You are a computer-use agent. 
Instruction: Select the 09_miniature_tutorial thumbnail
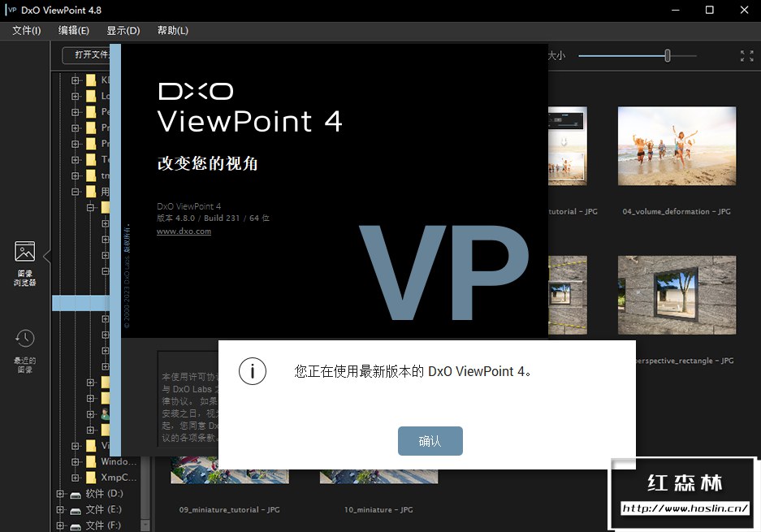230,470
